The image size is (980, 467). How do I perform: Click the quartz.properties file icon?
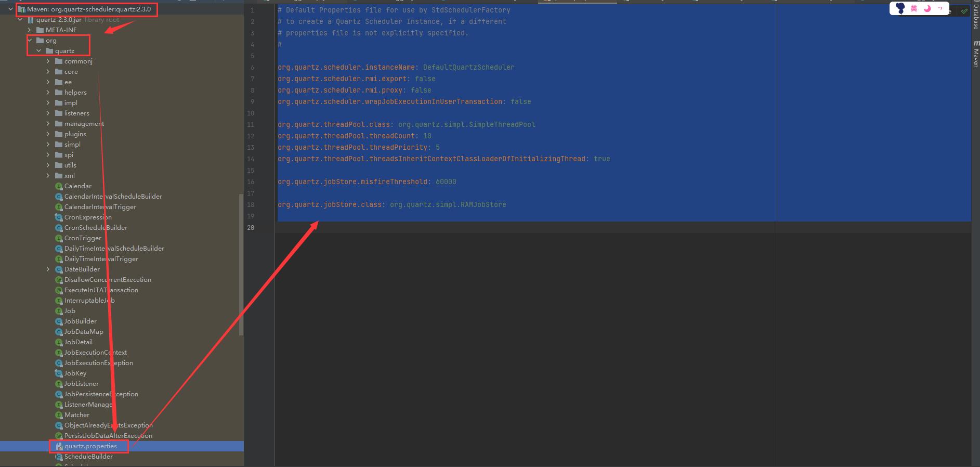coord(59,446)
